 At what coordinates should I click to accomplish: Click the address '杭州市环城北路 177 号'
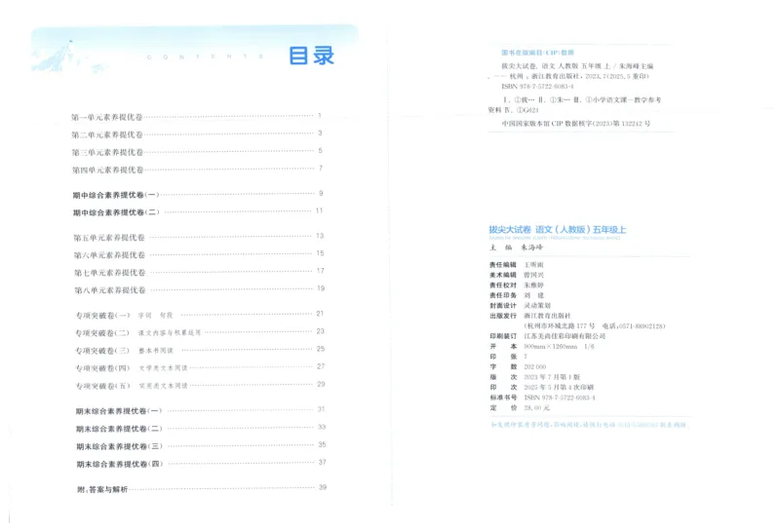click(560, 326)
